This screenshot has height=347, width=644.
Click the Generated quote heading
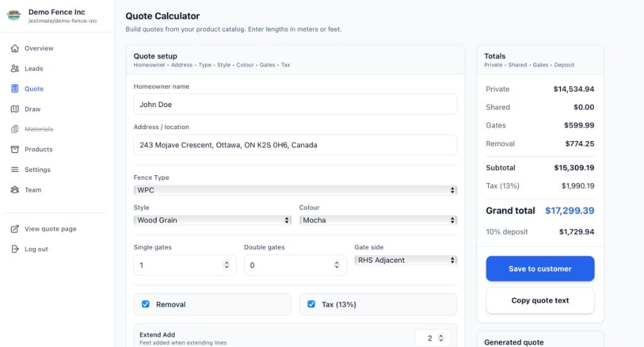tap(514, 342)
